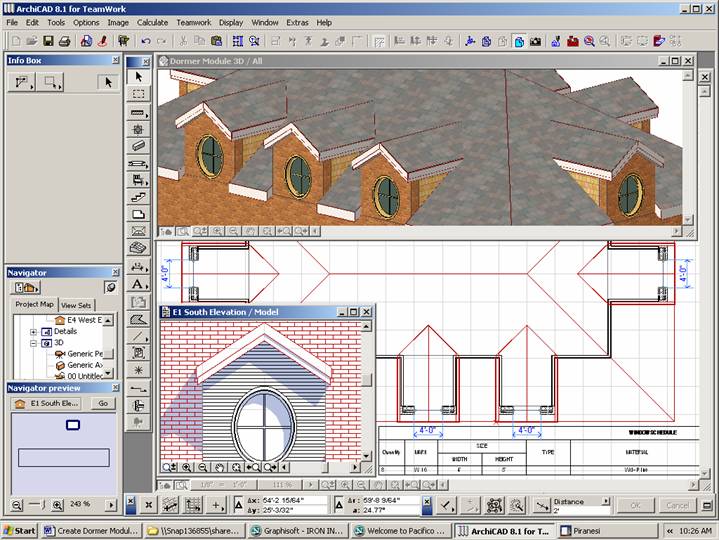The image size is (719, 540).
Task: Open the Navigator building icon dropdown
Action: pyautogui.click(x=37, y=290)
